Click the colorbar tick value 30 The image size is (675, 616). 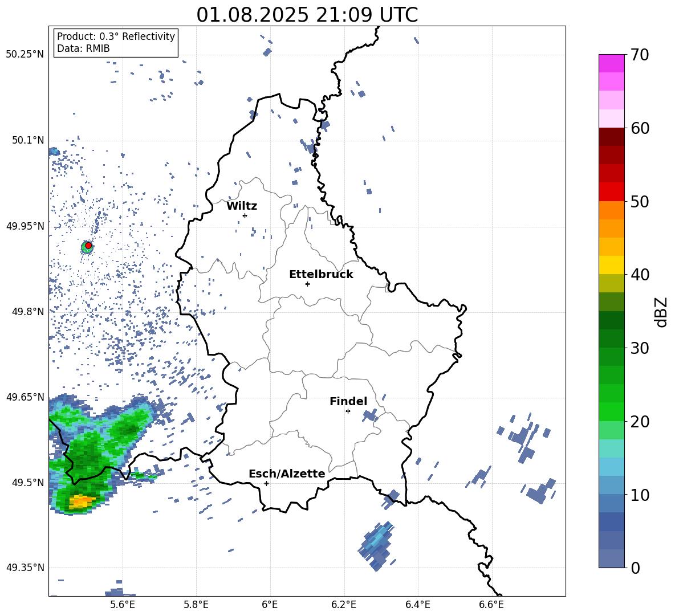pyautogui.click(x=640, y=348)
